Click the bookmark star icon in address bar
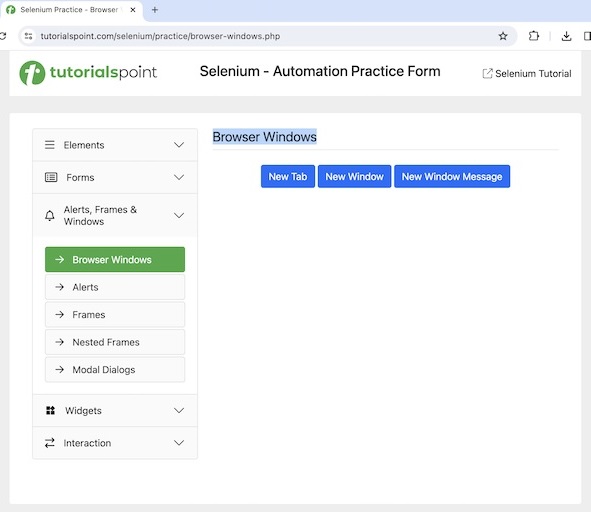591x512 pixels. (x=503, y=36)
